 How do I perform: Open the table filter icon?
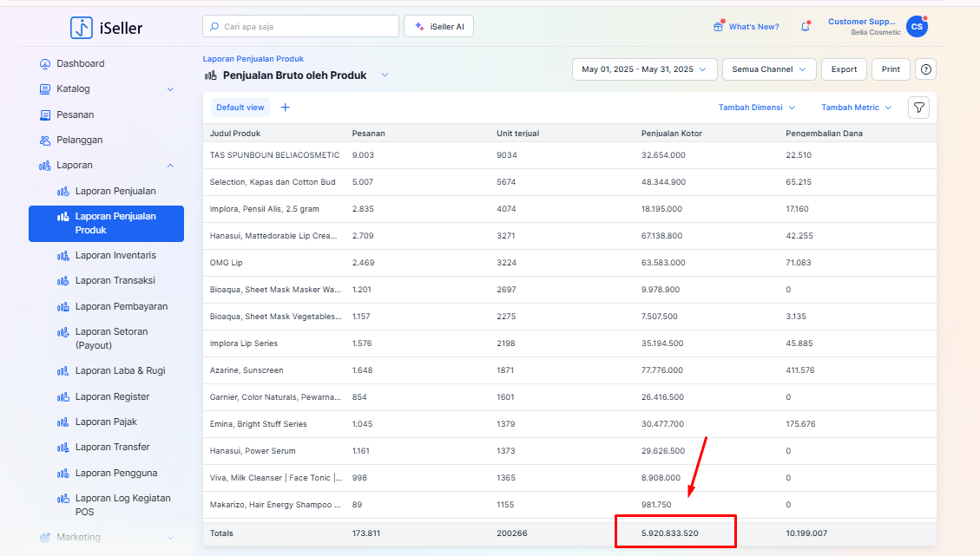[918, 108]
